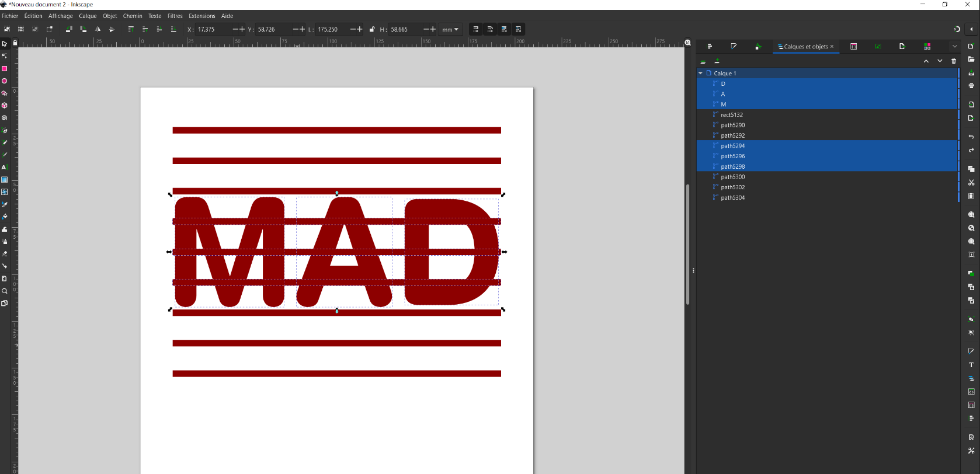Open the mm units dropdown

[x=450, y=29]
